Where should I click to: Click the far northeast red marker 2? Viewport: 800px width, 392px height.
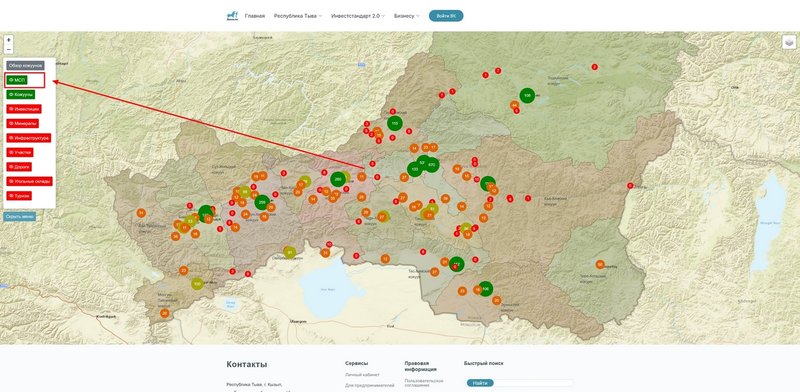tap(594, 67)
